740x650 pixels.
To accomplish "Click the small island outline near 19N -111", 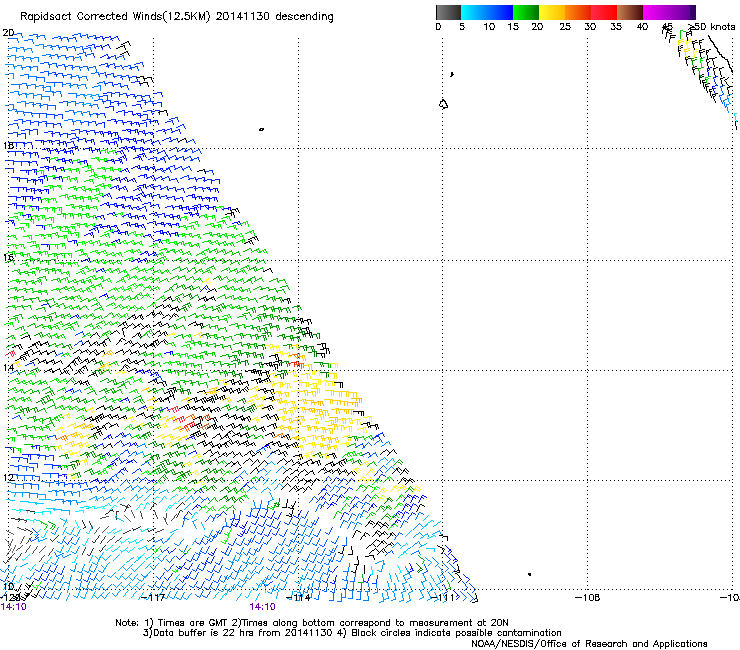I will (443, 104).
